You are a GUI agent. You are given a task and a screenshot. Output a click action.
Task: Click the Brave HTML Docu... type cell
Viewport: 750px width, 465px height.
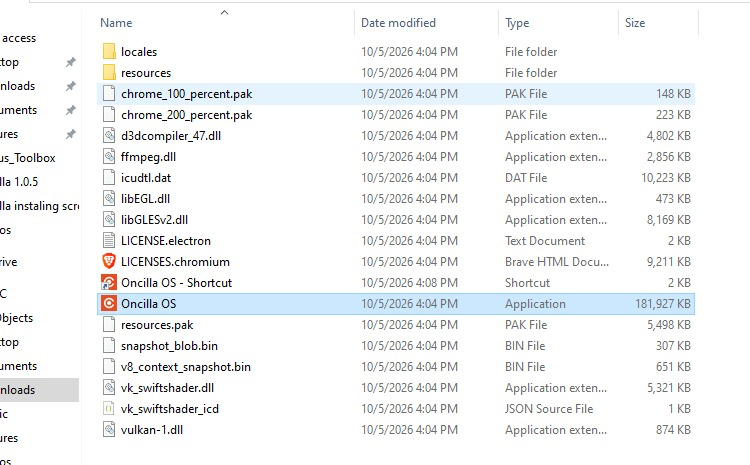[x=557, y=262]
